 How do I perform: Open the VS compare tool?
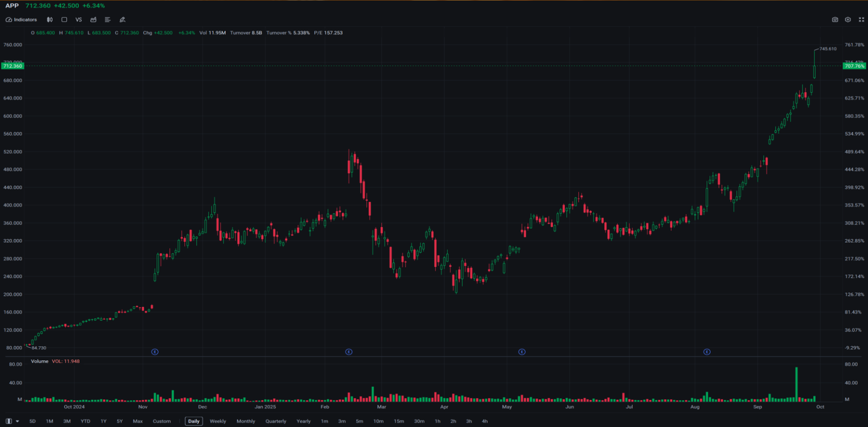(79, 20)
